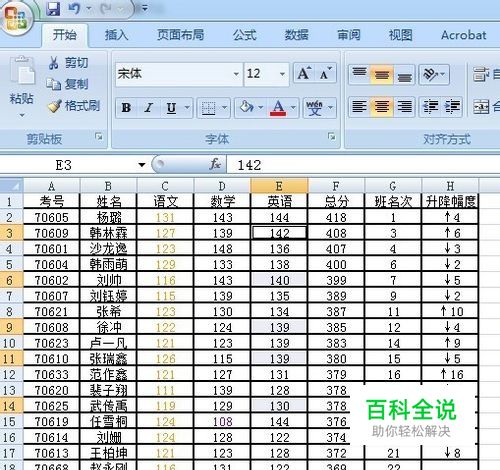Screen dimensions: 500x470
Task: Toggle Italic formatting
Action: click(149, 108)
